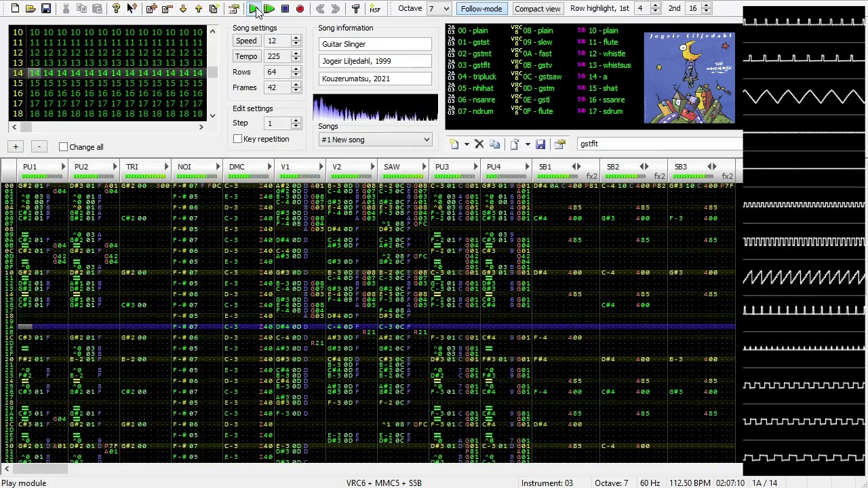The width and height of the screenshot is (868, 488).
Task: Save the instrument to file
Action: pyautogui.click(x=540, y=144)
